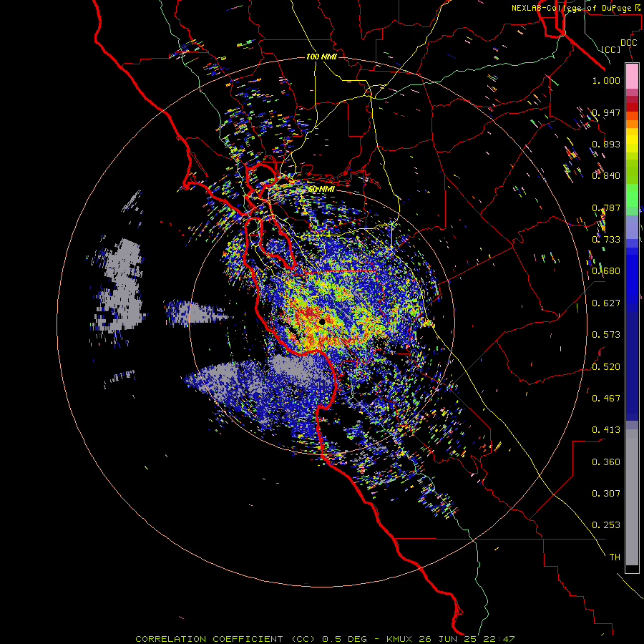Image resolution: width=644 pixels, height=644 pixels.
Task: Click the DCC product label
Action: pyautogui.click(x=629, y=43)
